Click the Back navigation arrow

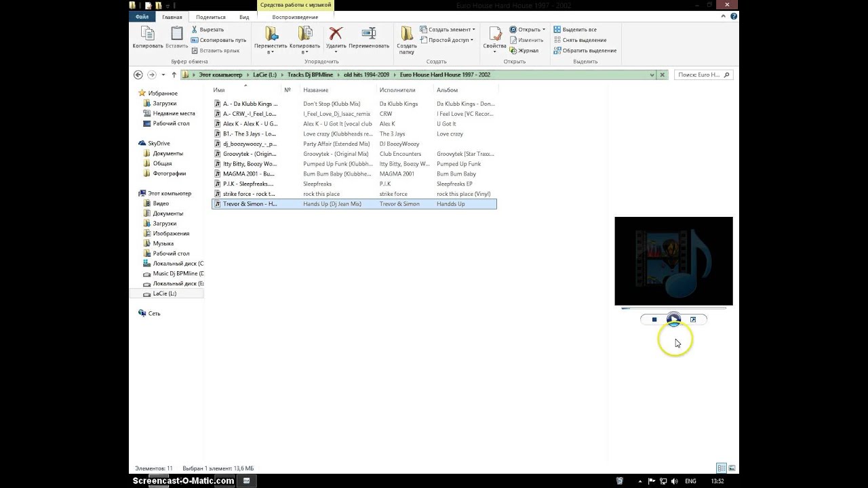[138, 75]
